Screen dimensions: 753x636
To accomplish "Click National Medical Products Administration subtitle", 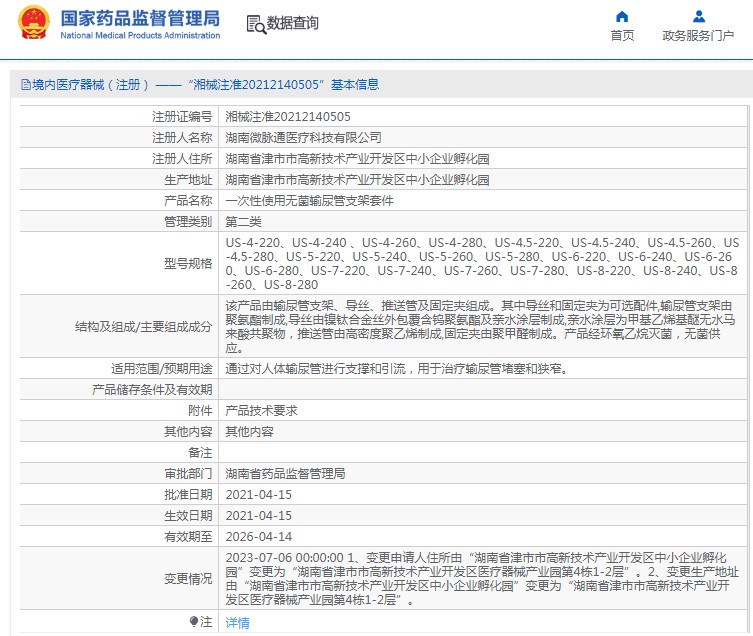I will [140, 36].
